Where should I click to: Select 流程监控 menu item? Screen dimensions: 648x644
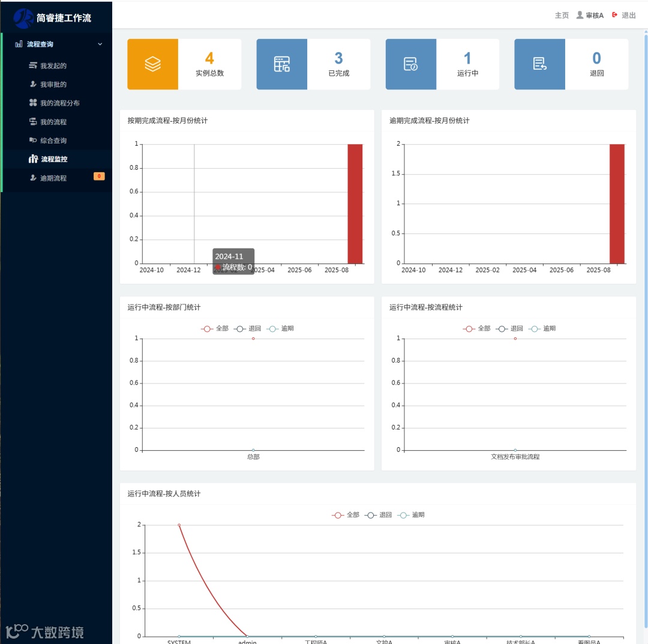pyautogui.click(x=54, y=159)
